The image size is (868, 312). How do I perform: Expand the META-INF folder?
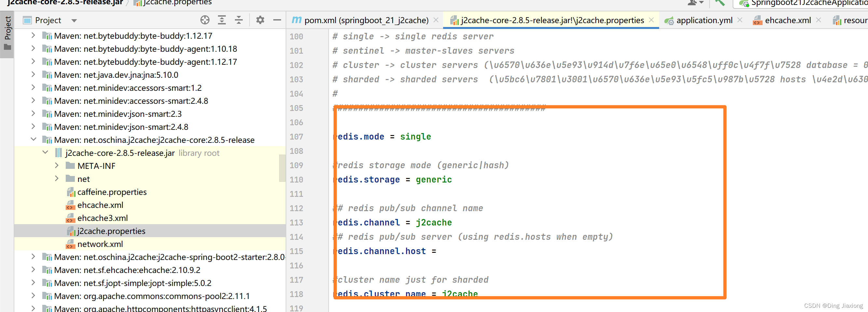click(x=57, y=165)
